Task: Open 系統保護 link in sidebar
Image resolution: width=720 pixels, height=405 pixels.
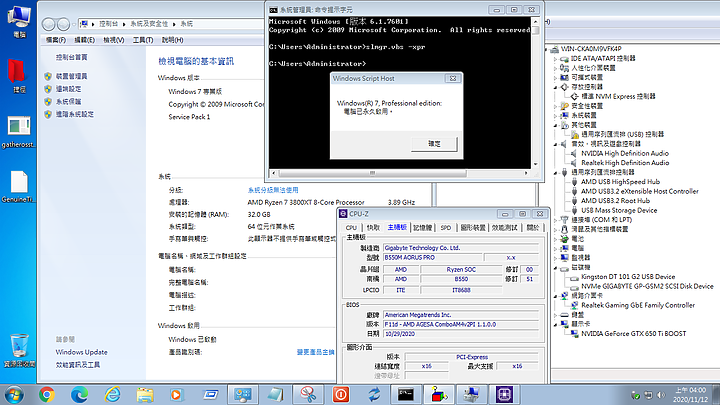Action: pyautogui.click(x=68, y=101)
